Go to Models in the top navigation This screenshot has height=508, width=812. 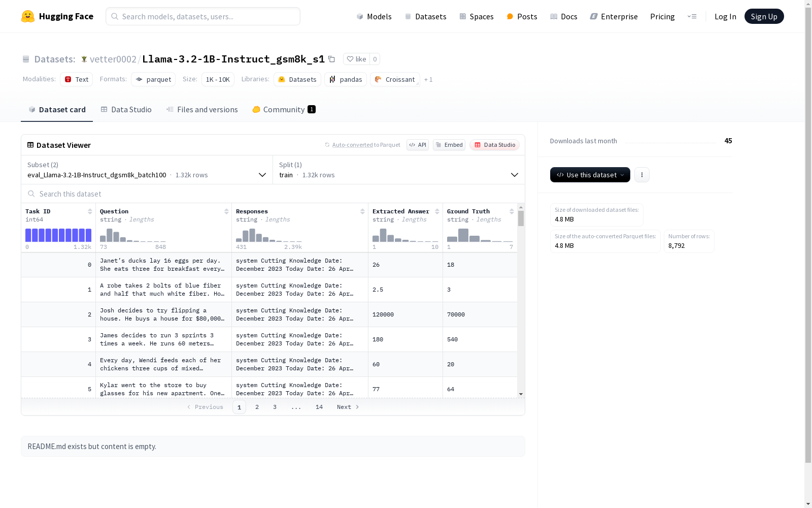(x=374, y=16)
